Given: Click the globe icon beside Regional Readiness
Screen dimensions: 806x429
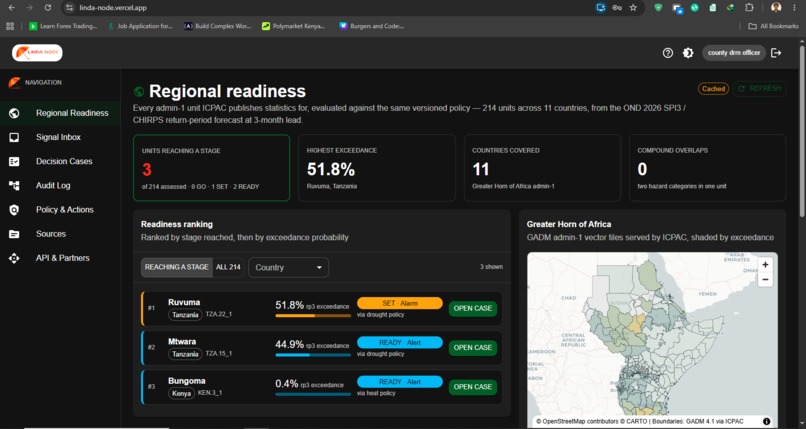Looking at the screenshot, I should pyautogui.click(x=14, y=113).
